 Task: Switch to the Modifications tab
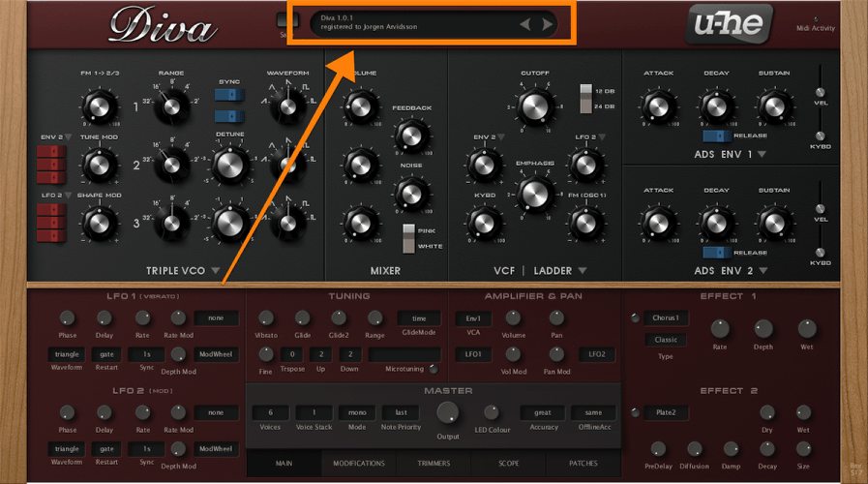pos(358,464)
